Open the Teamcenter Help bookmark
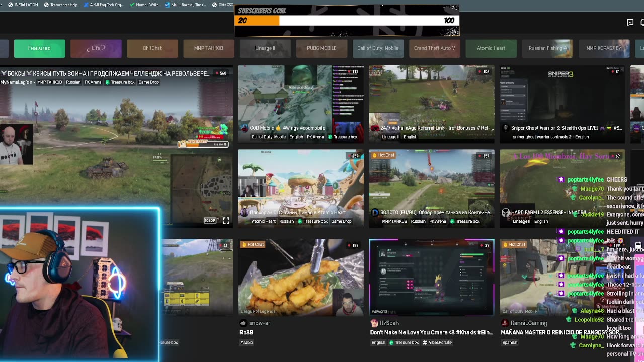This screenshot has width=644, height=362. click(x=60, y=5)
